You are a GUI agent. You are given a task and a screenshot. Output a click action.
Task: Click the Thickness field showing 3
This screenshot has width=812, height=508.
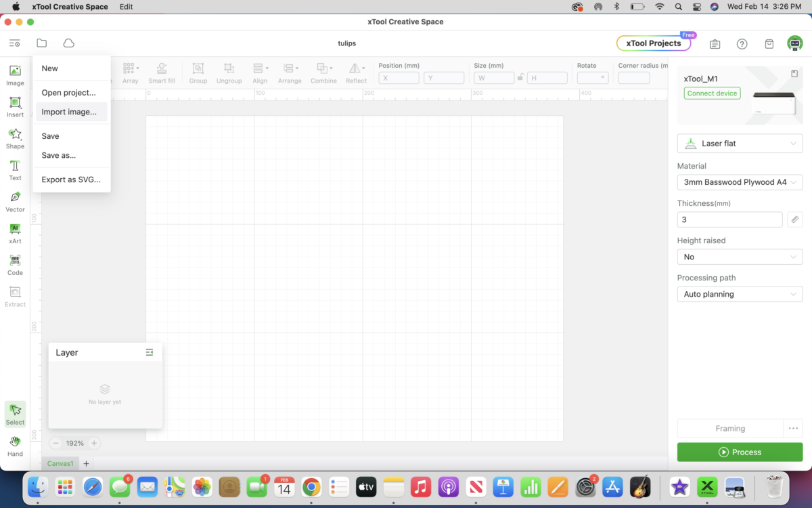point(729,219)
